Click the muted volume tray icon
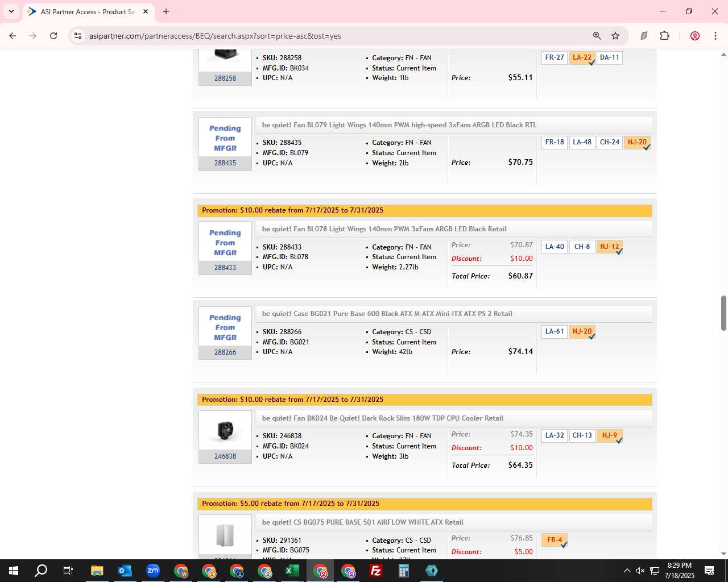 [x=640, y=571]
